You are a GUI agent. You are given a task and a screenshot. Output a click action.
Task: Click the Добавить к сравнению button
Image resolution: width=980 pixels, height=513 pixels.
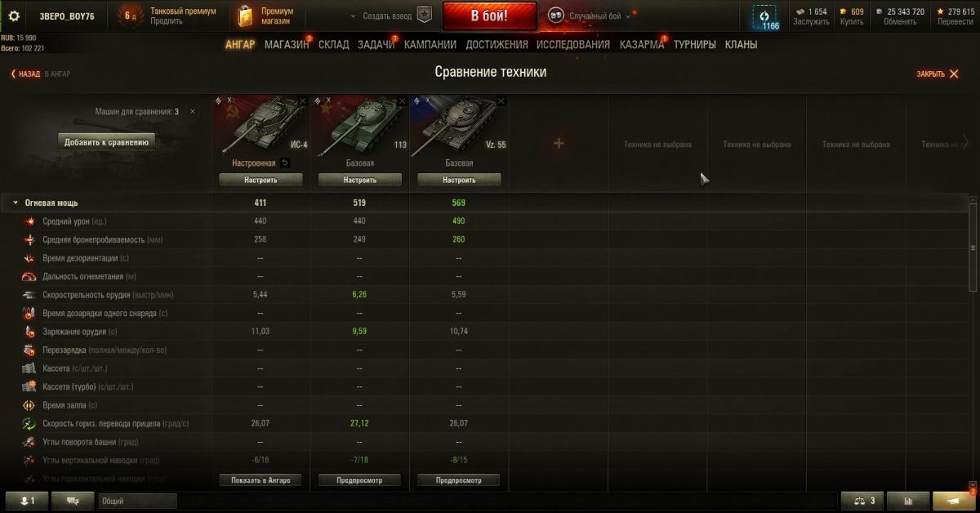pyautogui.click(x=107, y=142)
